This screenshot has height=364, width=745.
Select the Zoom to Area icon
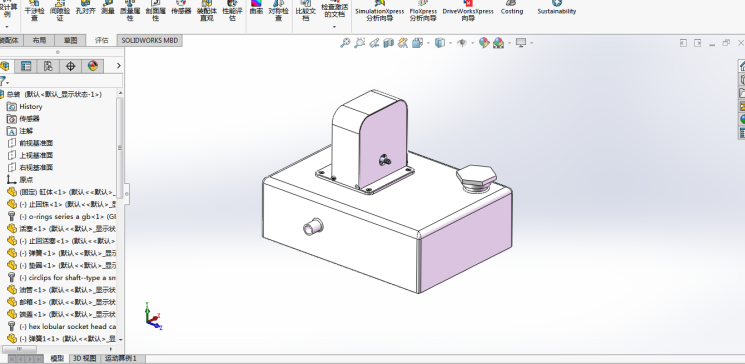tap(360, 43)
